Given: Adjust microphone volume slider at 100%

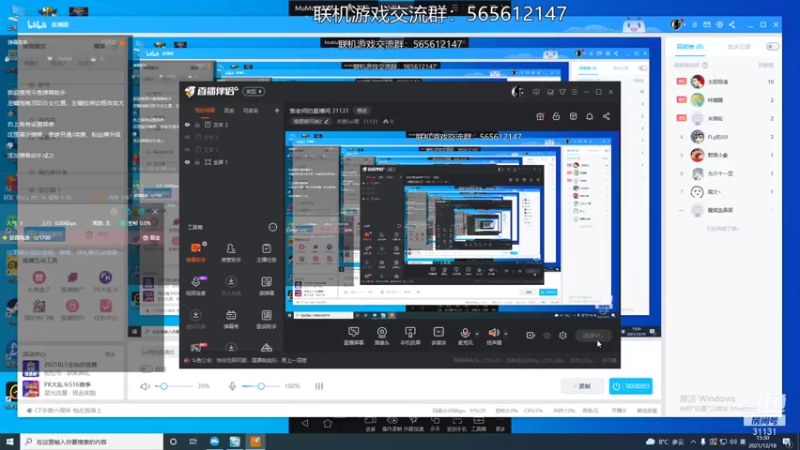Looking at the screenshot, I should (x=261, y=386).
